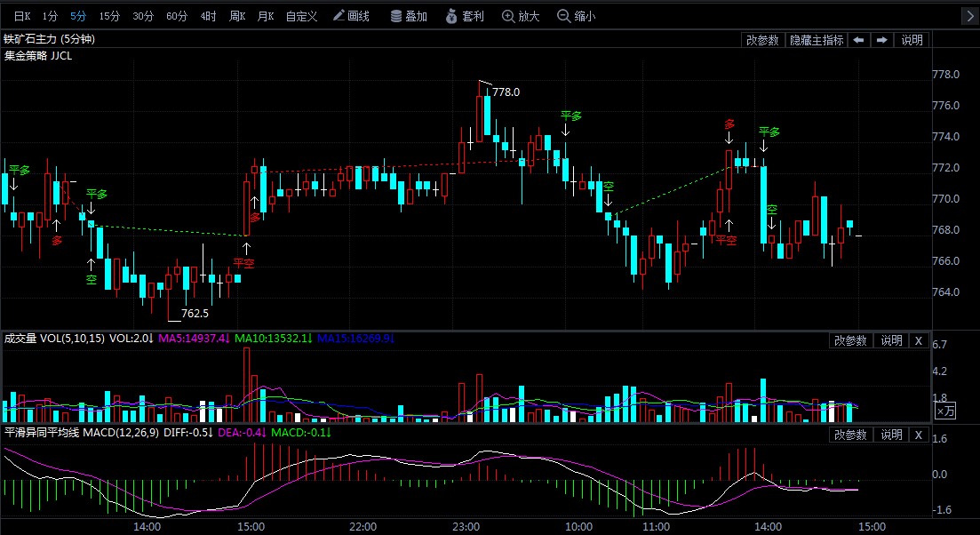This screenshot has width=980, height=535.
Task: Select the 4时 four-hour period
Action: [x=209, y=16]
